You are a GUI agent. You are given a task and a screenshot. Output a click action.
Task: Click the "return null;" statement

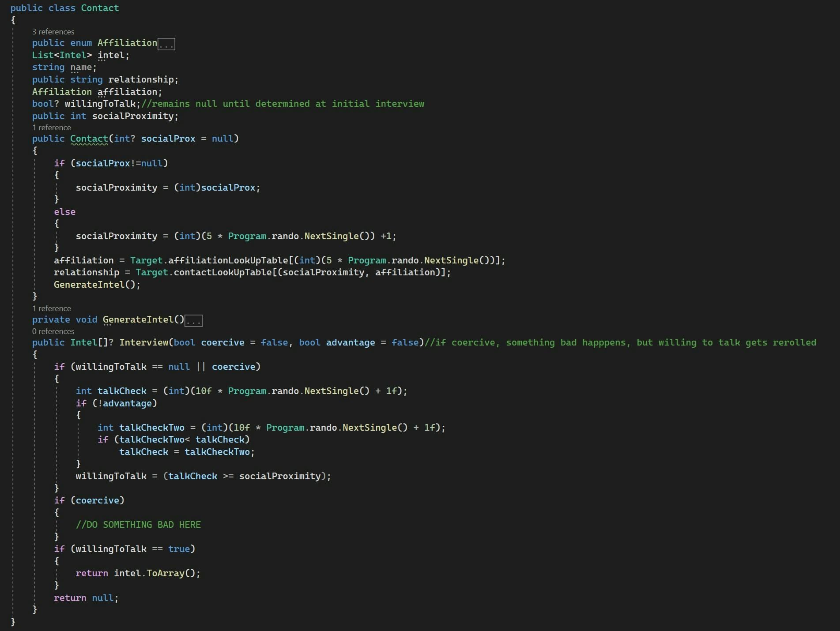pyautogui.click(x=86, y=598)
